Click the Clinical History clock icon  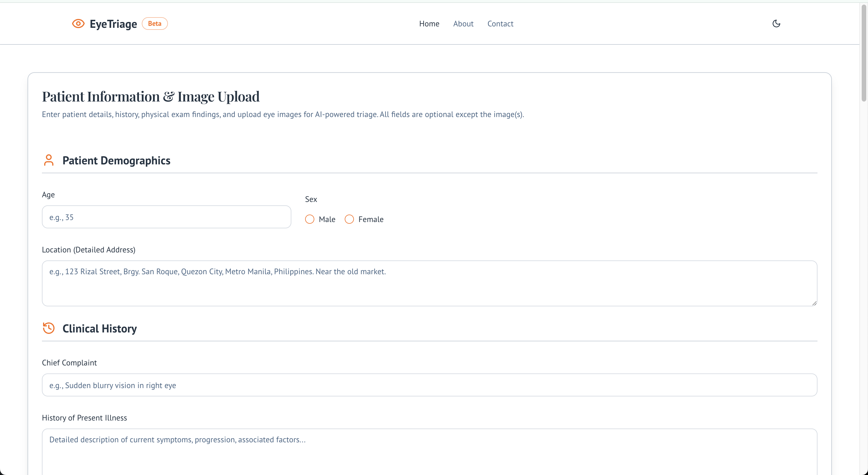point(49,328)
